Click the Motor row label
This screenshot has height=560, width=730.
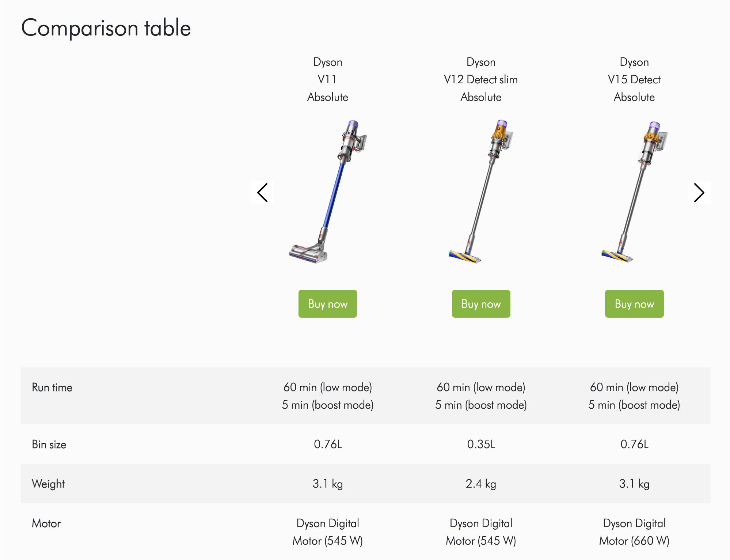[46, 523]
